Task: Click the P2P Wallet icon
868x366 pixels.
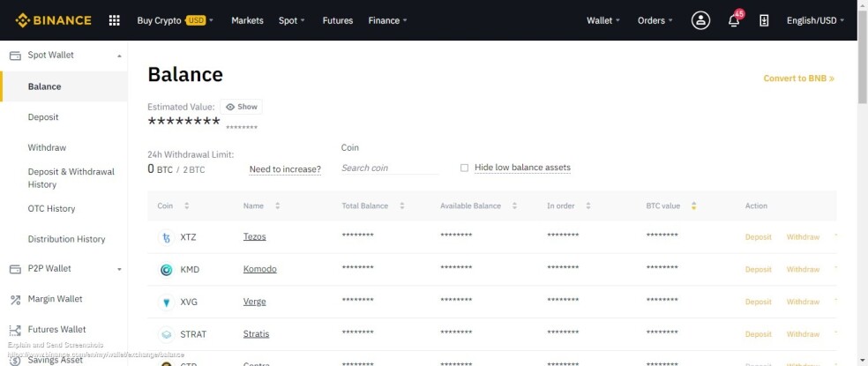Action: click(x=15, y=269)
